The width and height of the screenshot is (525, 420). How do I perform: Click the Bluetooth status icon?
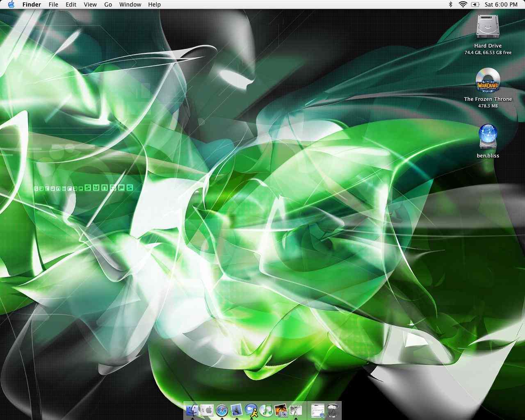(450, 5)
